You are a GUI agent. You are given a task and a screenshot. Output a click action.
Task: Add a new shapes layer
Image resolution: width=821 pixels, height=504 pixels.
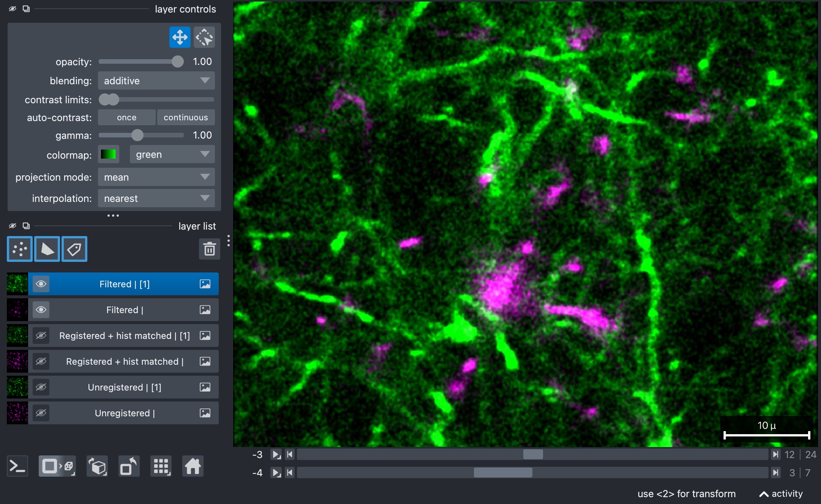47,249
